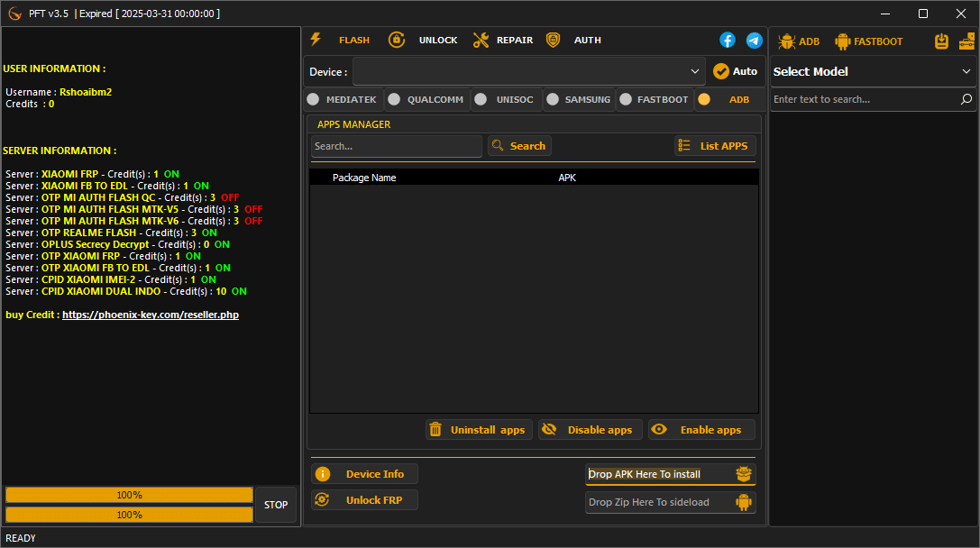Toggle the ADB mode radio button

704,99
